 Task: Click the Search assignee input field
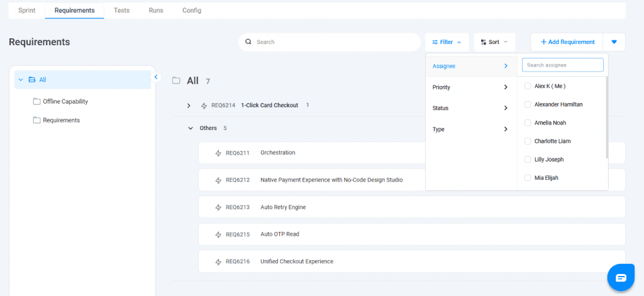click(x=562, y=65)
